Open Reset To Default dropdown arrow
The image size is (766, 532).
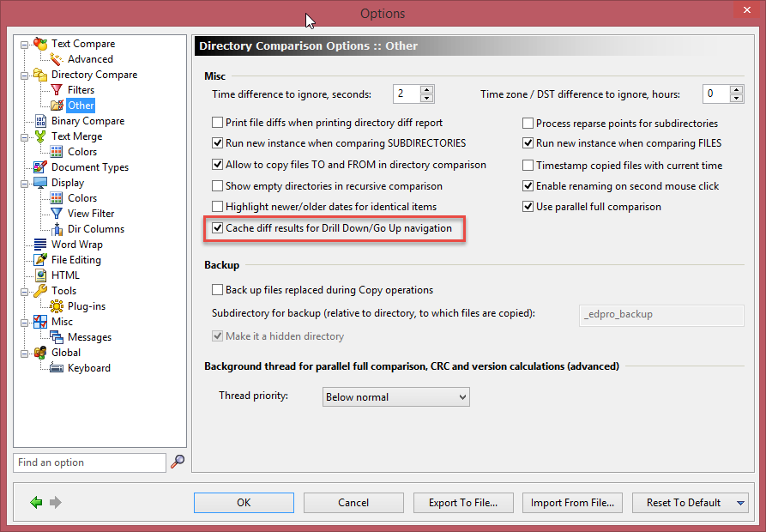(740, 503)
